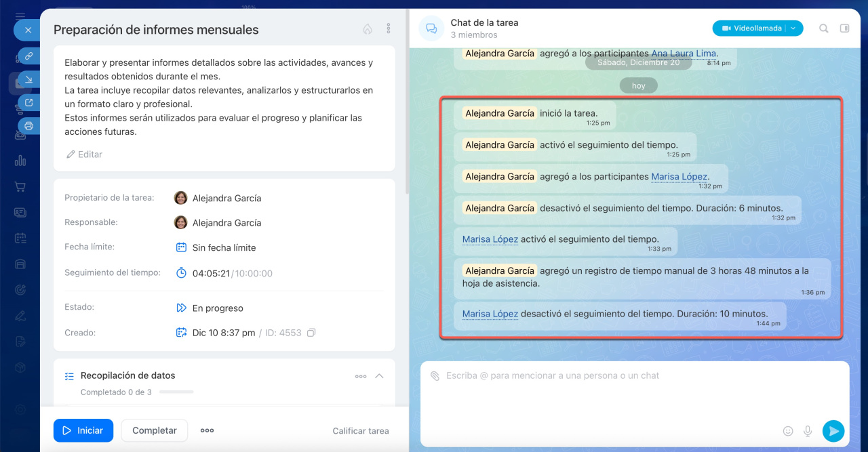Send the chat message with the arrow button
The width and height of the screenshot is (868, 452).
tap(833, 431)
